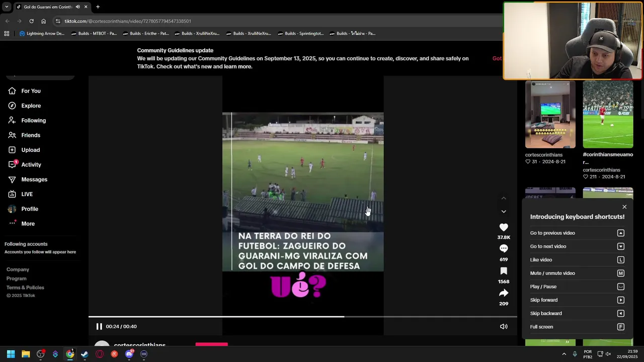This screenshot has width=644, height=362.
Task: Dismiss the Community Guidelines banner with Got it
Action: tap(497, 58)
